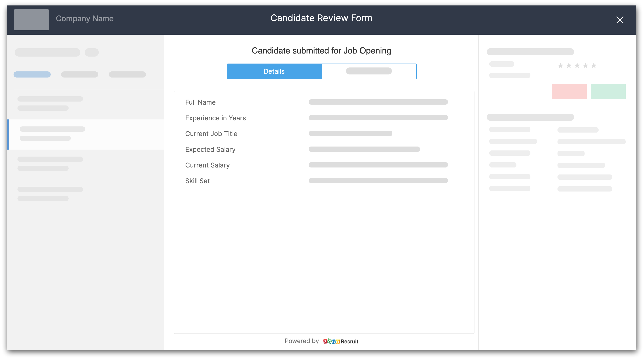This screenshot has height=359, width=644.
Task: Click the fourth rating star
Action: 585,66
